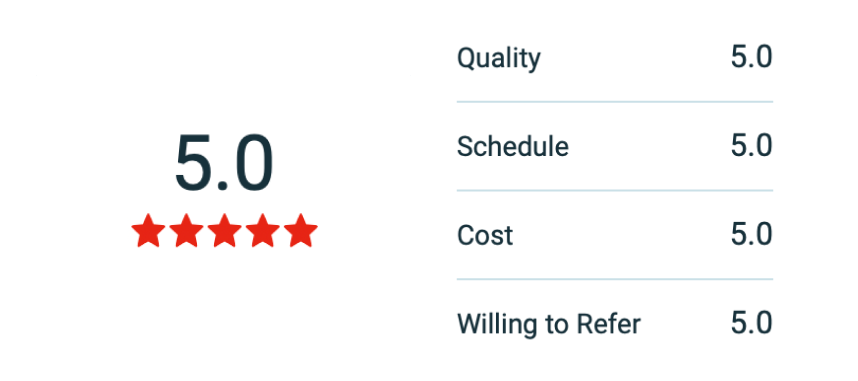Select the Schedule label
858x381 pixels.
(x=513, y=147)
